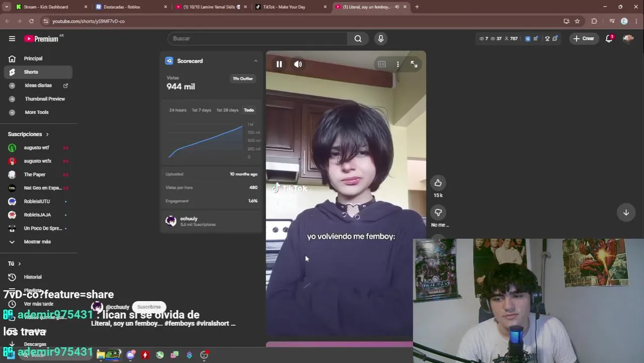
Task: Select the 1st 28 days chart range
Action: [x=227, y=110]
